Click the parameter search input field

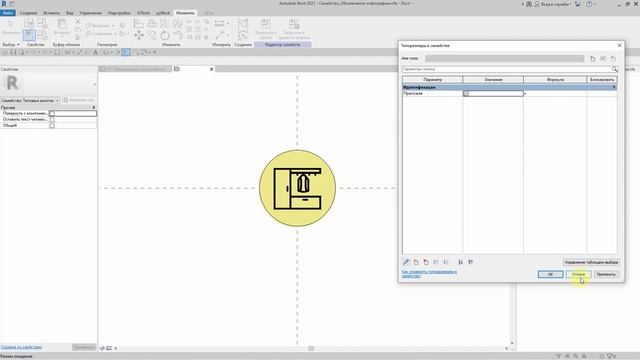pyautogui.click(x=507, y=69)
